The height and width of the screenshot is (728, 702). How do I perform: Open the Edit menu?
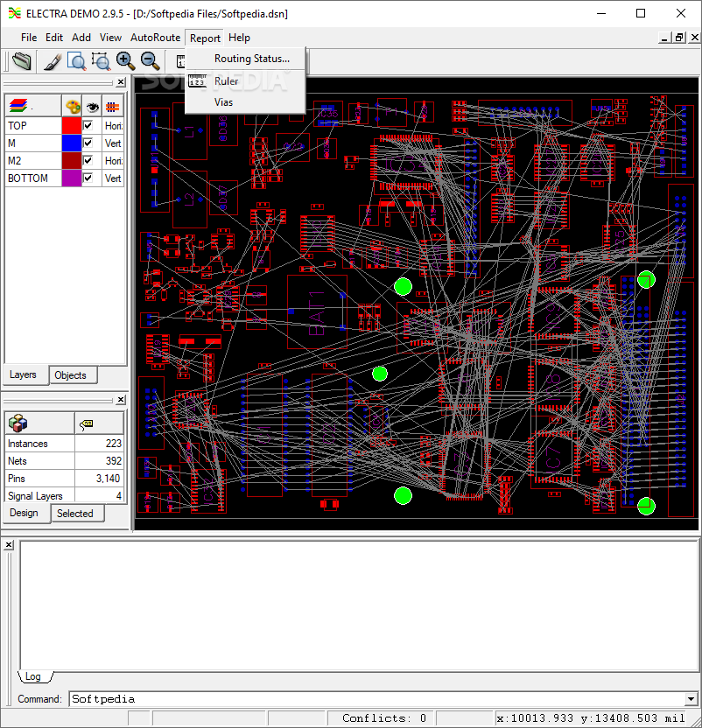[x=54, y=38]
